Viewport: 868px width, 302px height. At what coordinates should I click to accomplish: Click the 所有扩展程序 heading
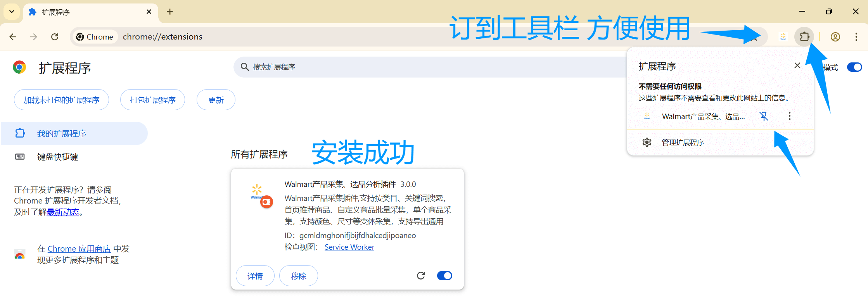(259, 154)
